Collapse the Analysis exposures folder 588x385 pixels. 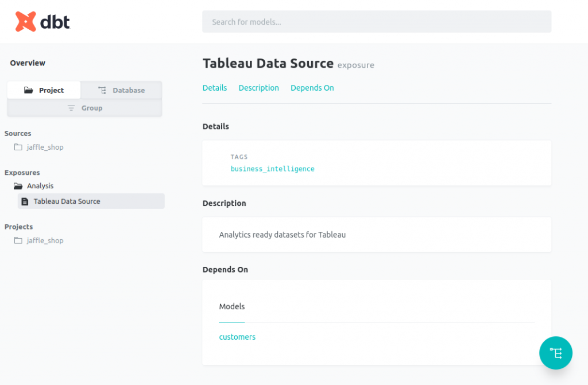(40, 186)
